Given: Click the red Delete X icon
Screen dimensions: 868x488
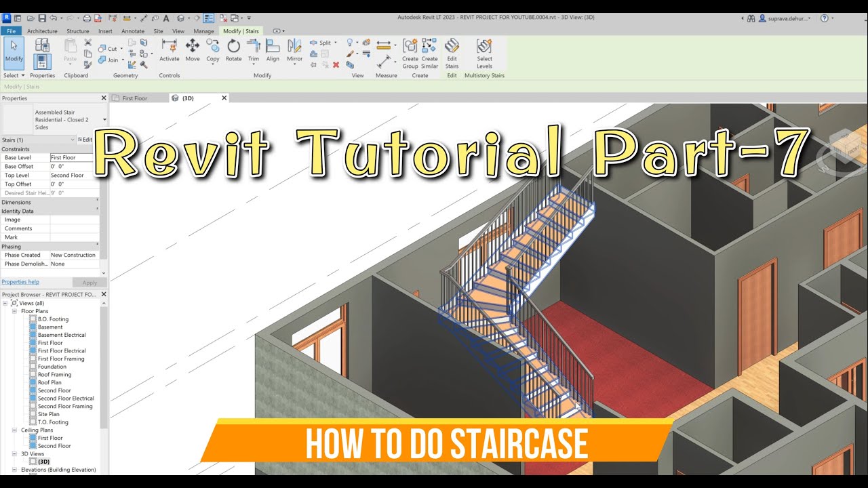Looking at the screenshot, I should [x=336, y=65].
